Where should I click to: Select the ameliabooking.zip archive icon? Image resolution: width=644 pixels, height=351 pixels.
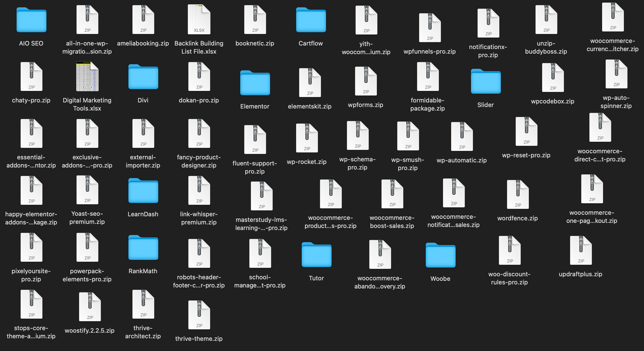(143, 19)
